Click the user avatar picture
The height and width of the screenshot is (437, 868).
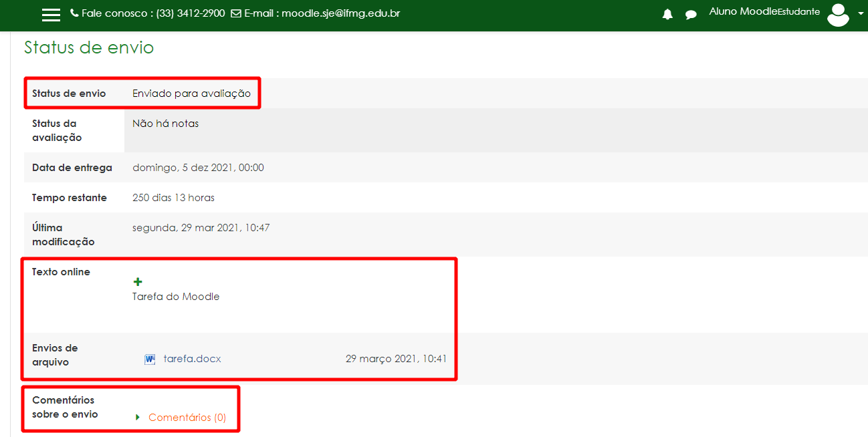pos(838,14)
